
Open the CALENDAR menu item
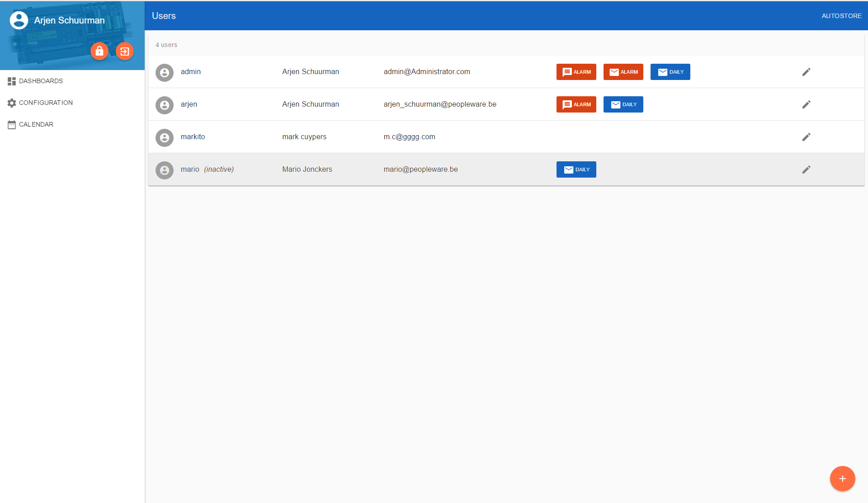36,124
